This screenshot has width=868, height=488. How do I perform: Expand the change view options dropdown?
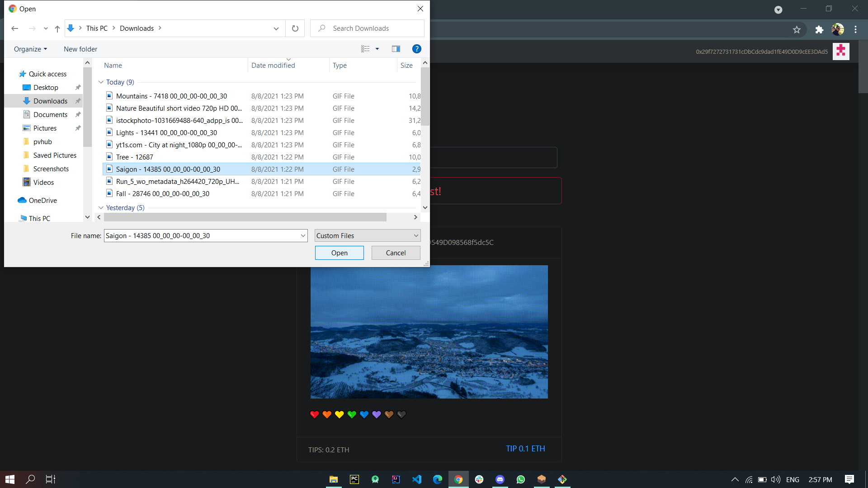click(x=377, y=49)
